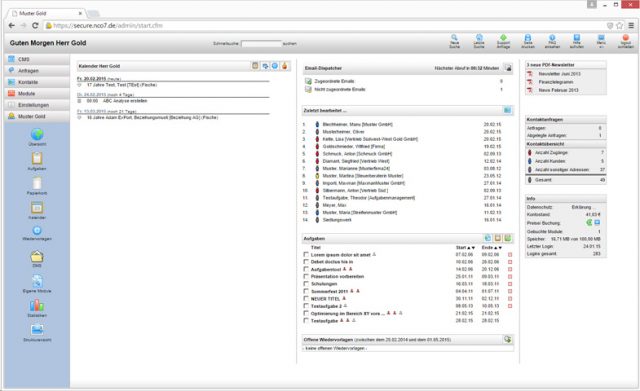Open the DMS folder icon
Viewport: 640px width, 391px height.
(x=37, y=256)
